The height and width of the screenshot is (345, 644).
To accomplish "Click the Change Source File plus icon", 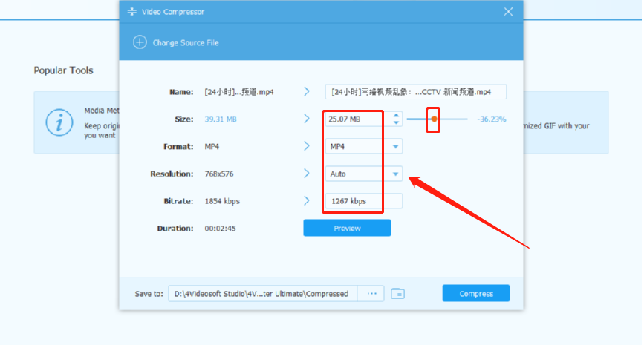I will click(x=140, y=42).
